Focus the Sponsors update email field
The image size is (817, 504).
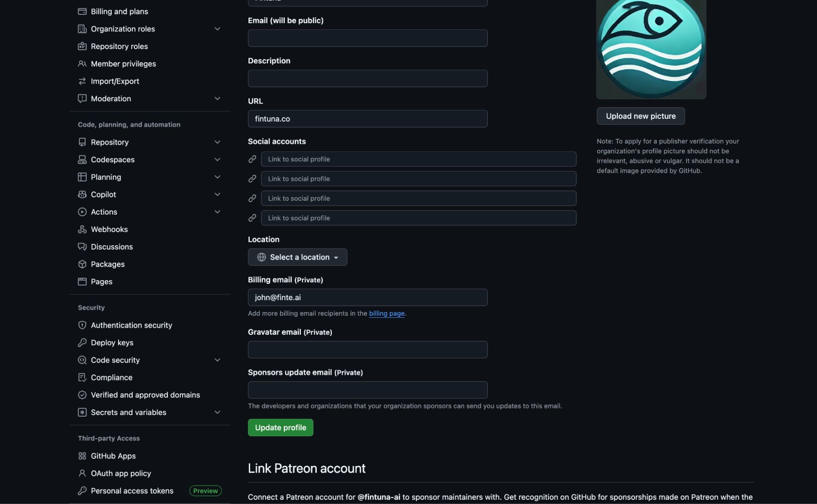(x=367, y=390)
